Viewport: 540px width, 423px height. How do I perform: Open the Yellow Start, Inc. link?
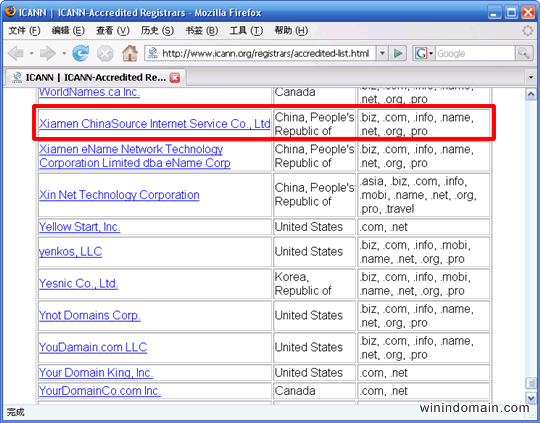(x=80, y=227)
